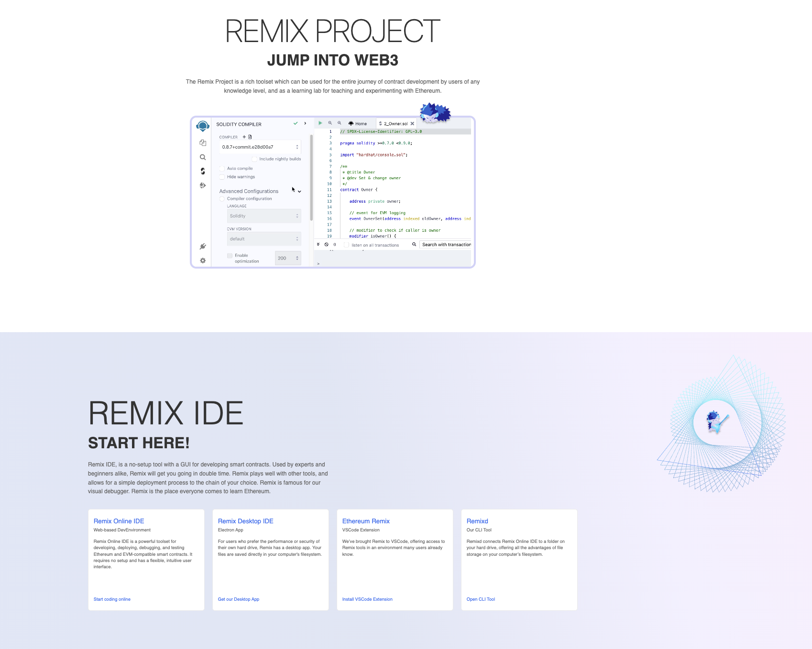Run the script with the green play icon
Screen dimensions: 812x649
tap(320, 123)
